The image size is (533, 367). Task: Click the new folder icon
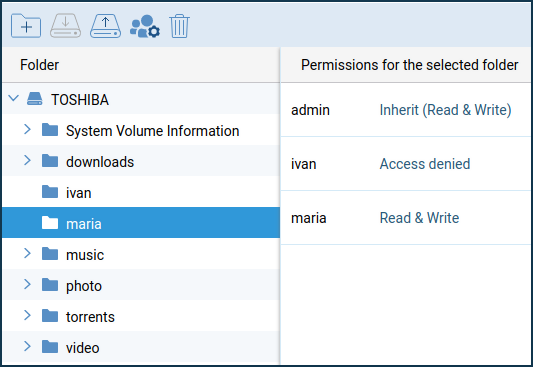[x=26, y=25]
